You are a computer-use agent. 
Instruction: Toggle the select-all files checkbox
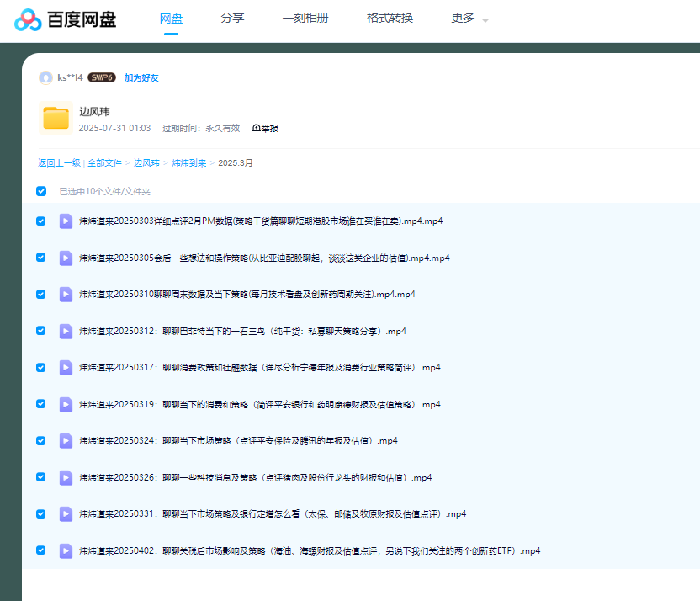pos(41,191)
